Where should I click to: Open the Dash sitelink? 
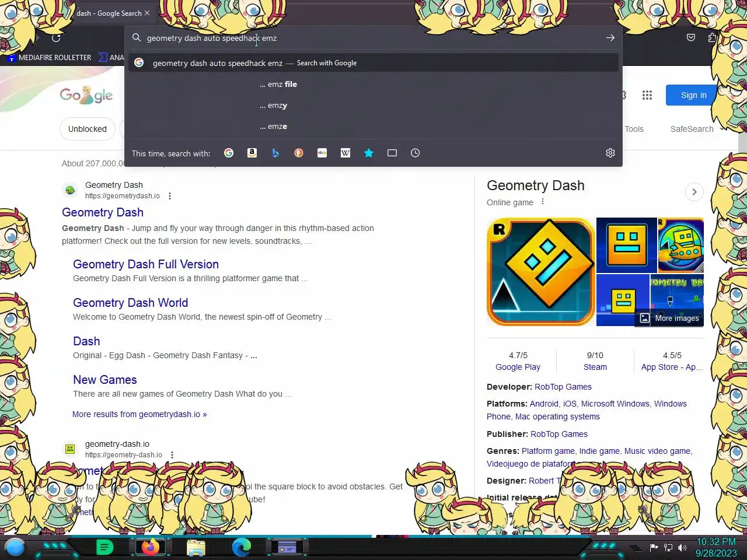tap(86, 341)
